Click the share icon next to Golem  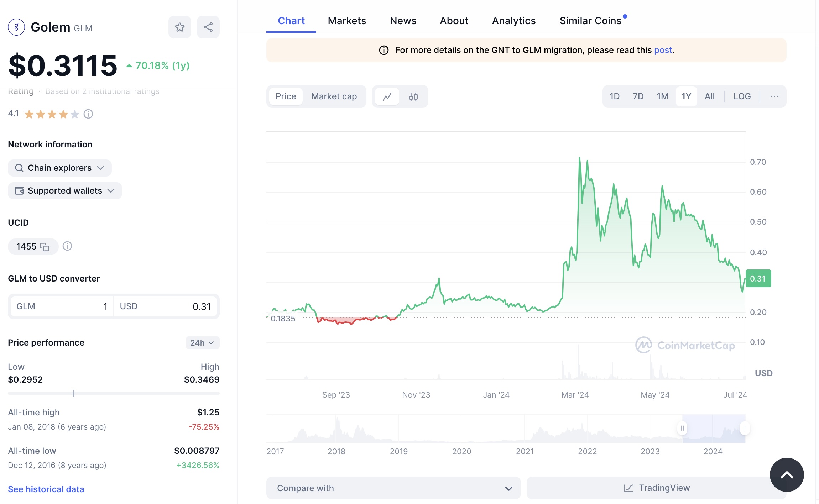(208, 27)
